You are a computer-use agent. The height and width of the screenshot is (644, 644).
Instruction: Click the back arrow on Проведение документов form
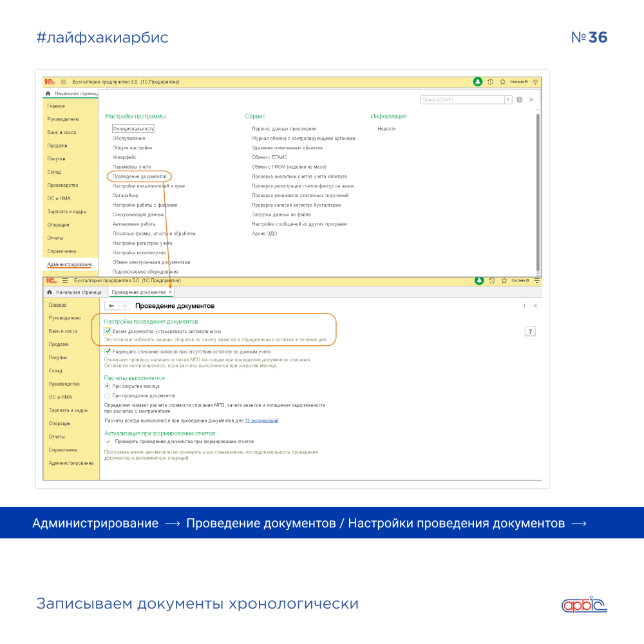pos(111,305)
